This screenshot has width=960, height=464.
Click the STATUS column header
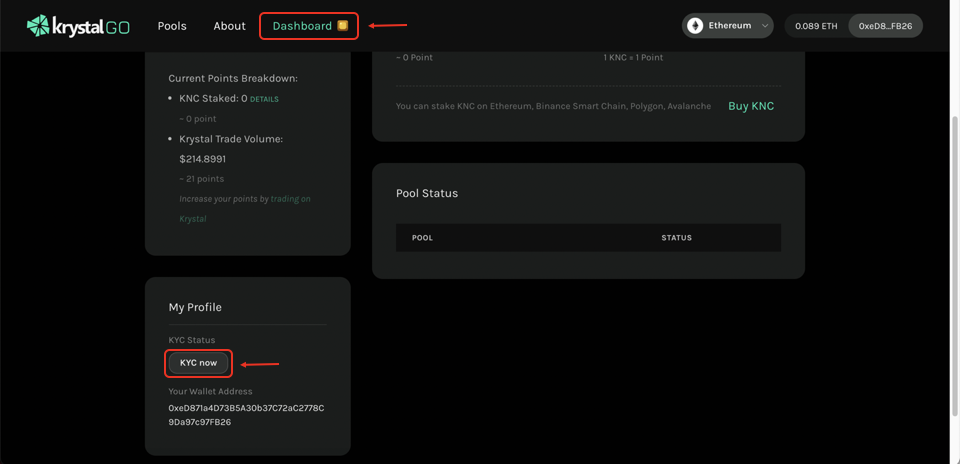(676, 238)
